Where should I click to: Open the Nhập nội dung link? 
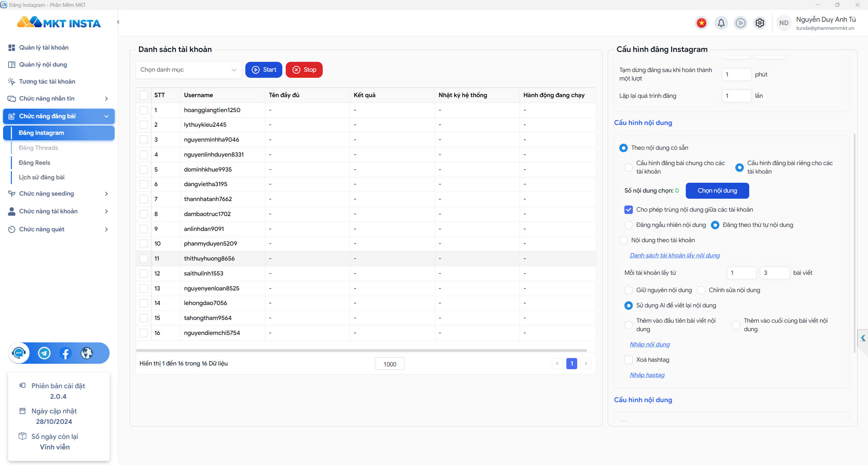point(650,344)
